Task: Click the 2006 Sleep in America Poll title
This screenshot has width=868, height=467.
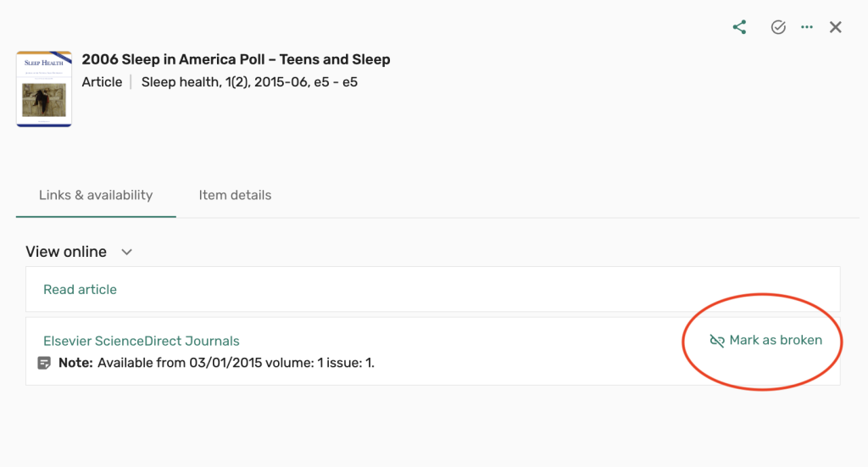Action: click(x=236, y=59)
